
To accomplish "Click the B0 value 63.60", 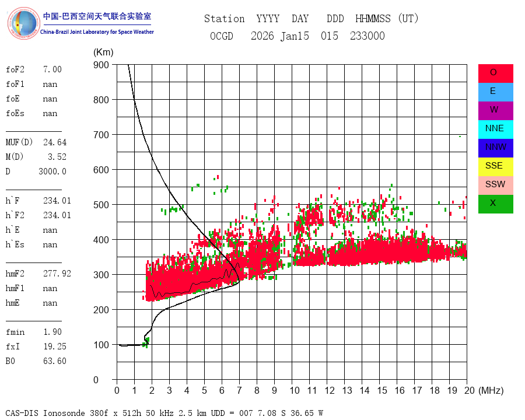I will pyautogui.click(x=55, y=361).
